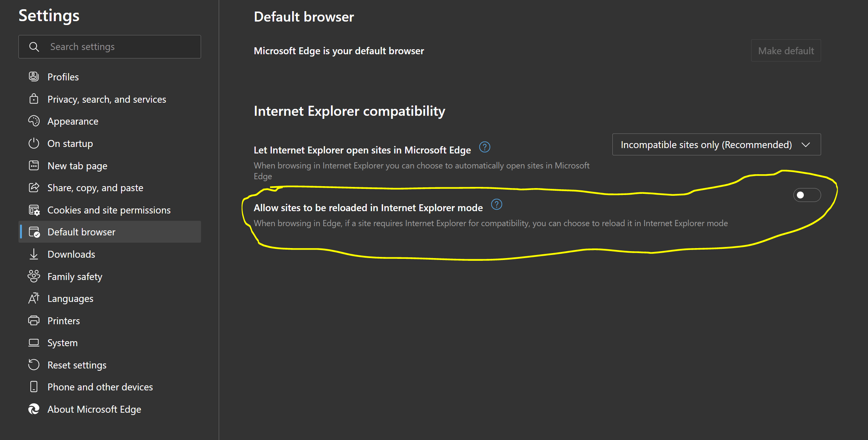
Task: Go to New tab page settings
Action: click(77, 166)
